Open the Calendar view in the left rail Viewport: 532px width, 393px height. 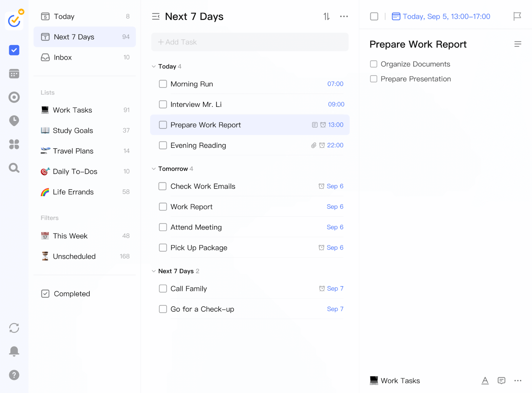(14, 74)
